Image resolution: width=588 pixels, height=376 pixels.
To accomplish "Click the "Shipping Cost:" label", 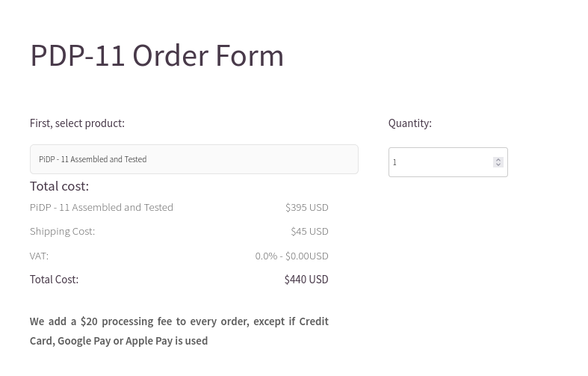I will click(x=62, y=231).
